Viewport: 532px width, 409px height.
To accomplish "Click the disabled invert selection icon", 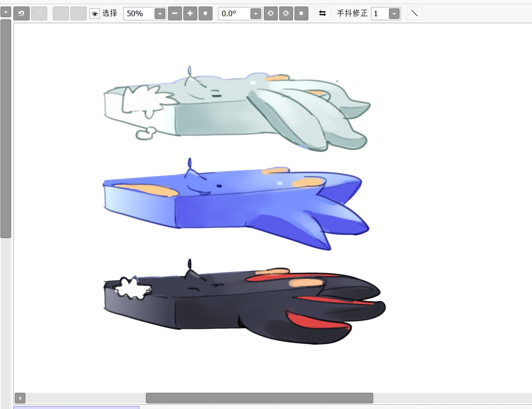I will (78, 13).
